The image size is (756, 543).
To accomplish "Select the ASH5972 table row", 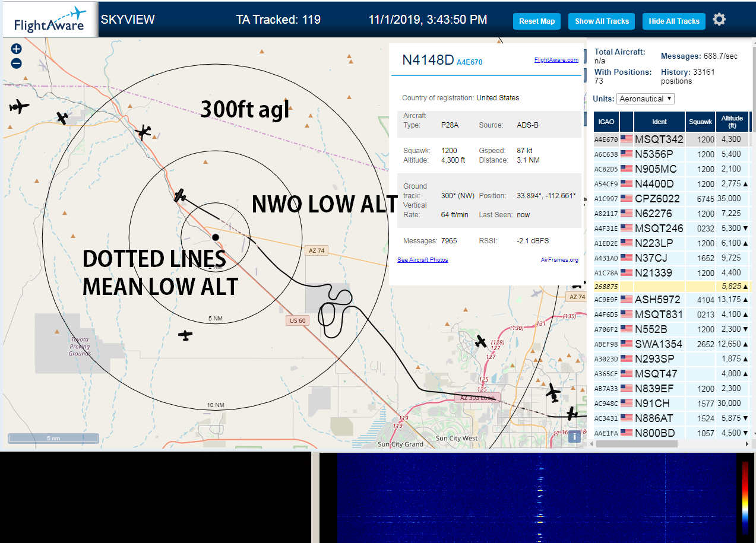I will pyautogui.click(x=672, y=299).
